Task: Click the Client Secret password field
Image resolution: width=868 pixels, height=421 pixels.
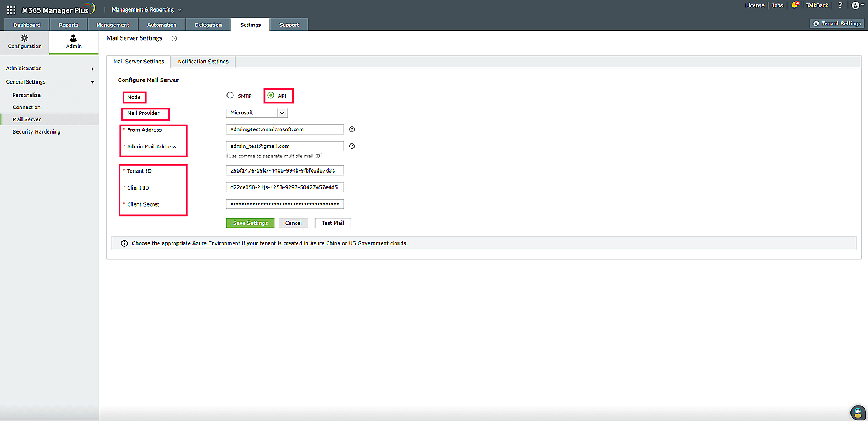Action: [285, 204]
